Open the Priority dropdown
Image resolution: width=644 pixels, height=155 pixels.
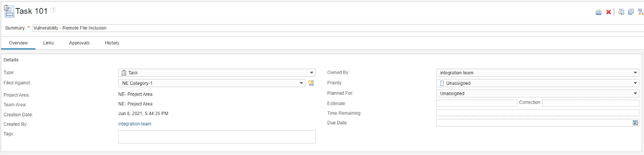pos(538,83)
